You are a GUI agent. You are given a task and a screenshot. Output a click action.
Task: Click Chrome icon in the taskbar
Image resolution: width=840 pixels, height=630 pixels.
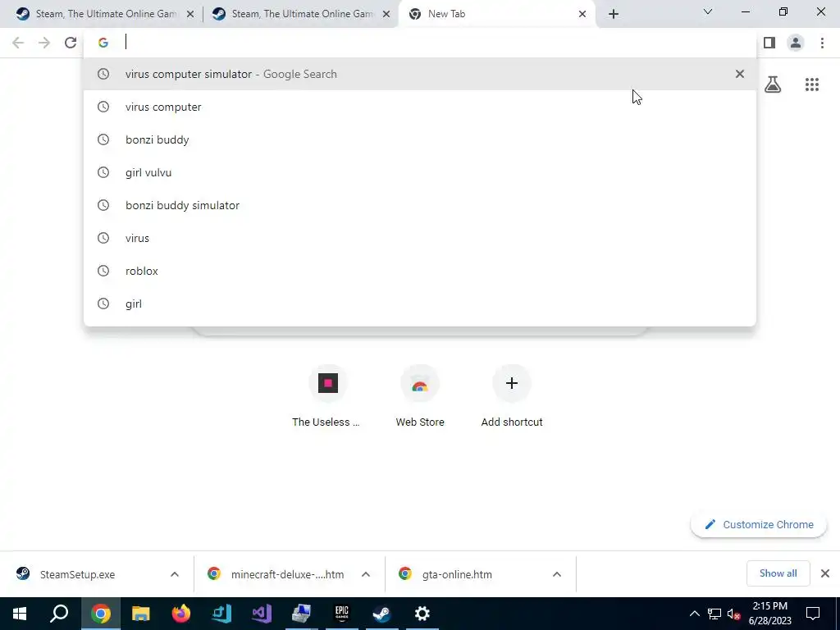[101, 614]
